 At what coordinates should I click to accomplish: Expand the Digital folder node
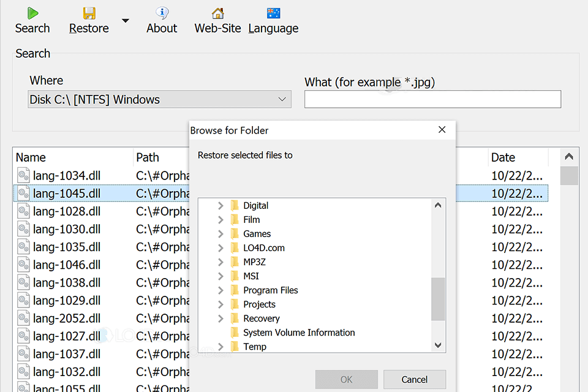click(221, 206)
